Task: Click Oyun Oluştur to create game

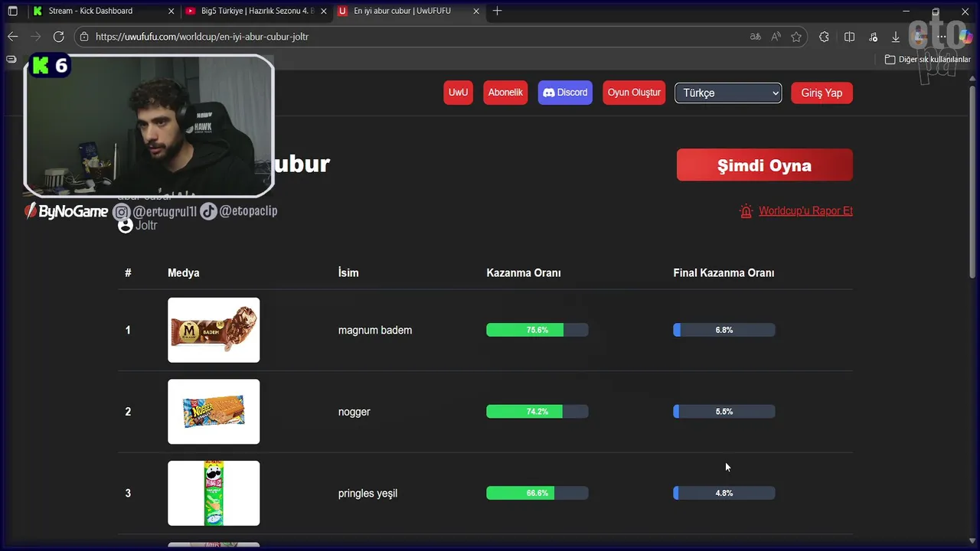Action: (x=634, y=93)
